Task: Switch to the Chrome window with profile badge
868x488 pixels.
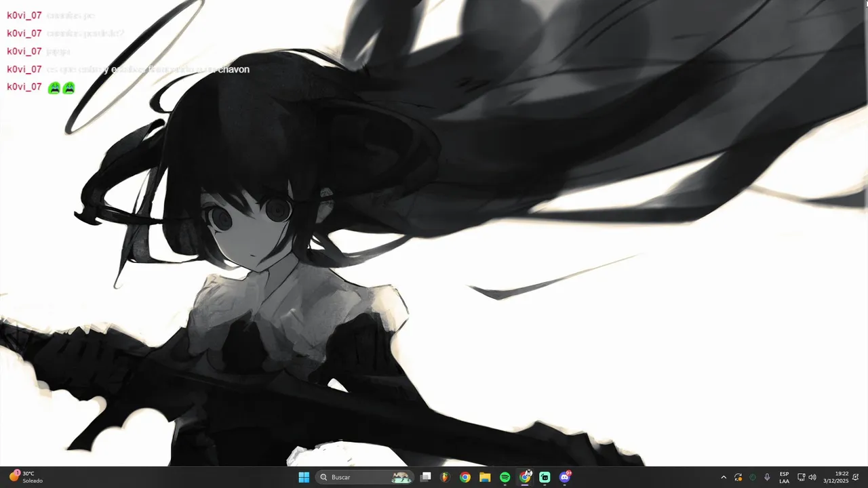Action: [x=525, y=476]
